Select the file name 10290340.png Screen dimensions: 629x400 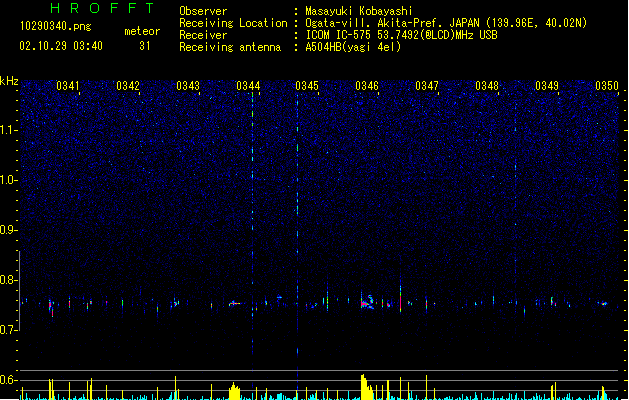click(56, 26)
